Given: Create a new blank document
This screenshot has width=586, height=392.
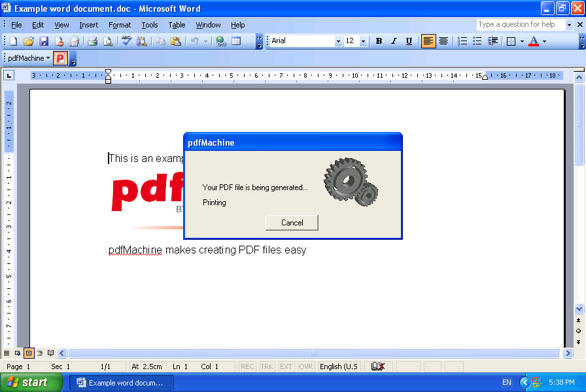Looking at the screenshot, I should (13, 41).
